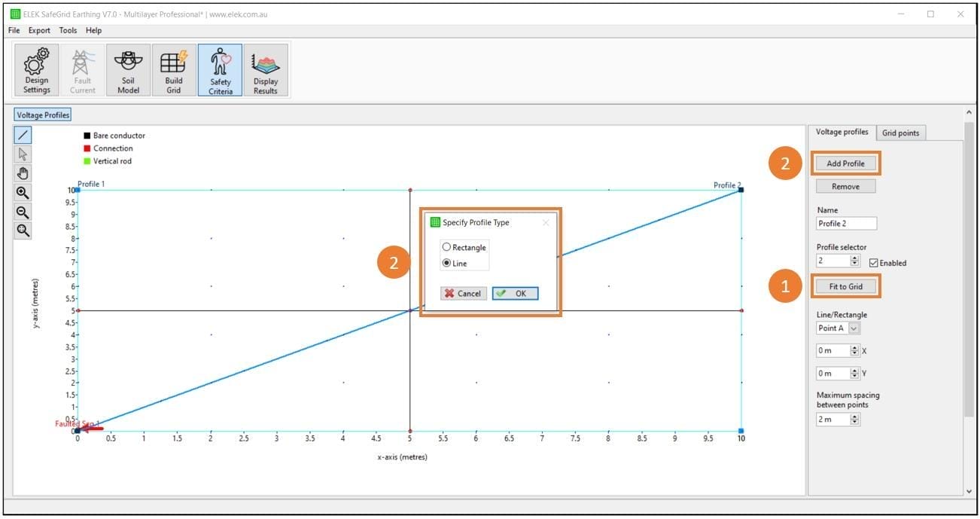980x519 pixels.
Task: Select the Rectangle profile type radio button
Action: (447, 247)
